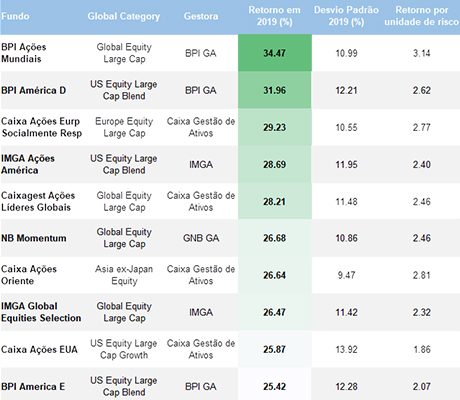
Task: Select the fund name Caixa Ações EUA
Action: coord(39,349)
